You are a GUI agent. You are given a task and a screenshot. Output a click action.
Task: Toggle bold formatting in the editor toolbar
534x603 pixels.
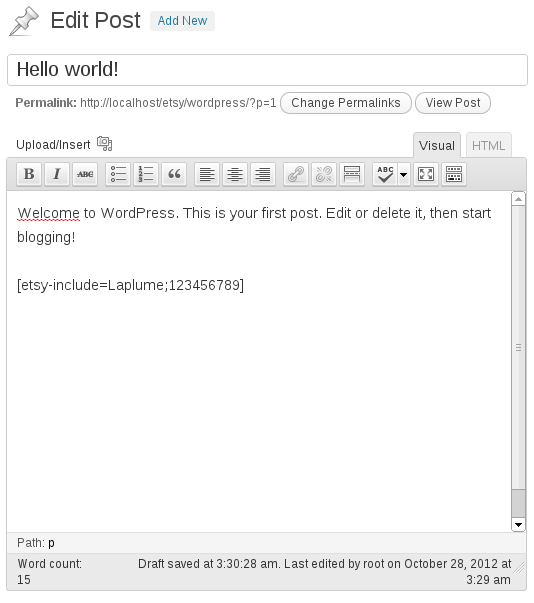coord(29,174)
